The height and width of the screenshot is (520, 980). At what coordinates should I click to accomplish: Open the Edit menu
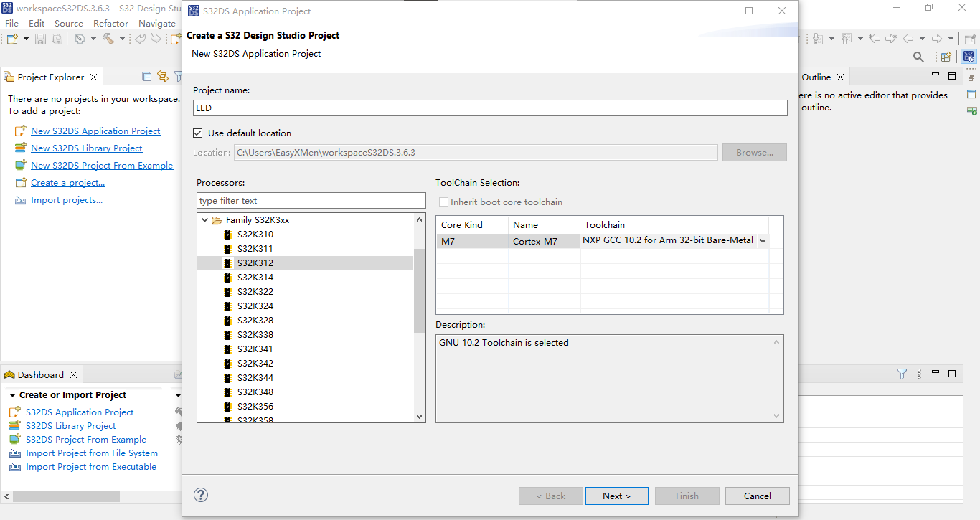tap(37, 23)
